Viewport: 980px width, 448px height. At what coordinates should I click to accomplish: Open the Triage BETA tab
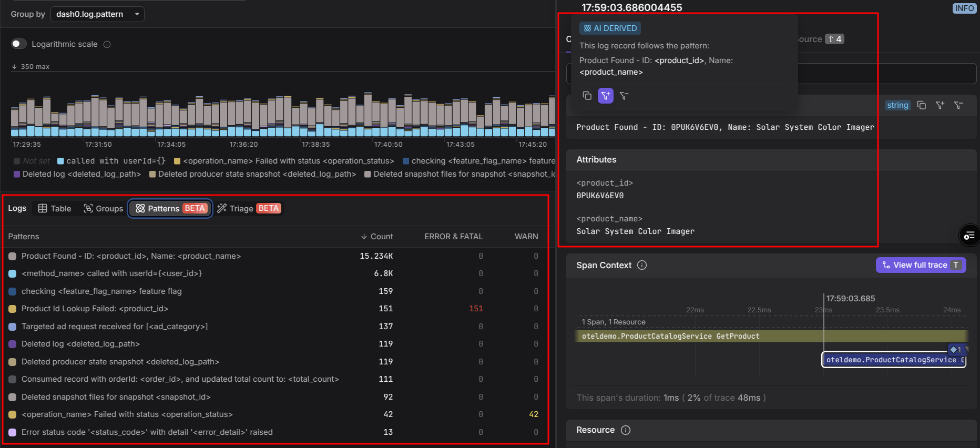[x=249, y=209]
